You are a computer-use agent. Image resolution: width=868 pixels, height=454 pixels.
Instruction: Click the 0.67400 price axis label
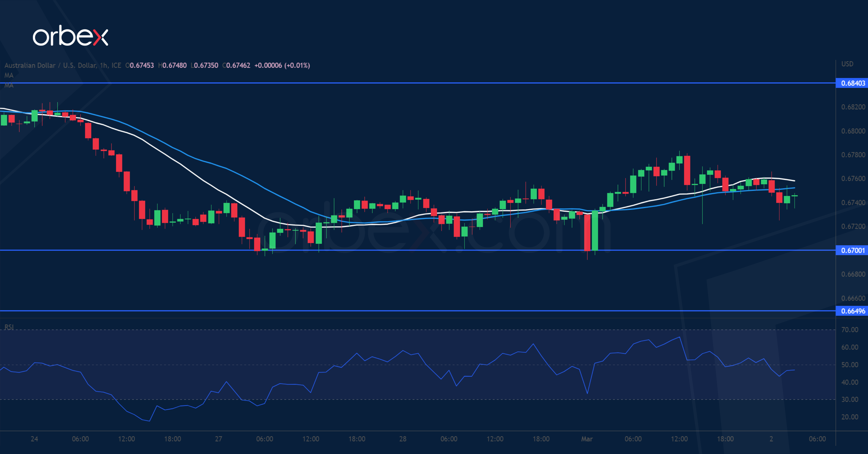853,202
